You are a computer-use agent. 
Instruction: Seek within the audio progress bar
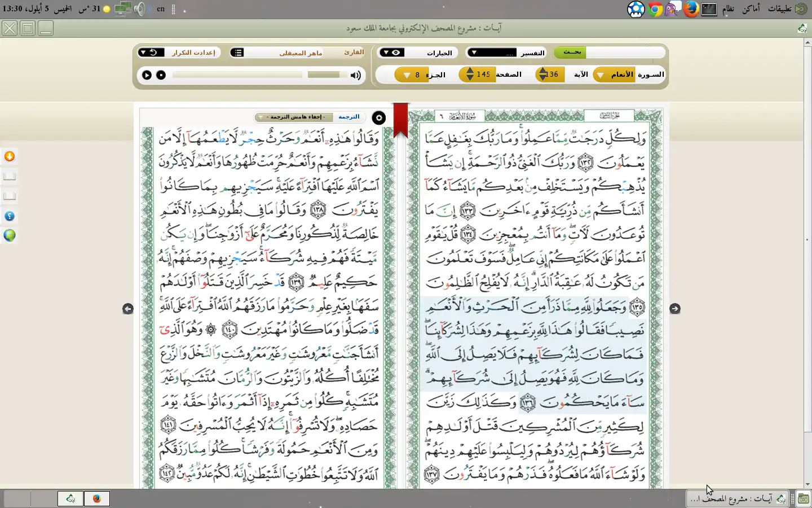point(237,75)
